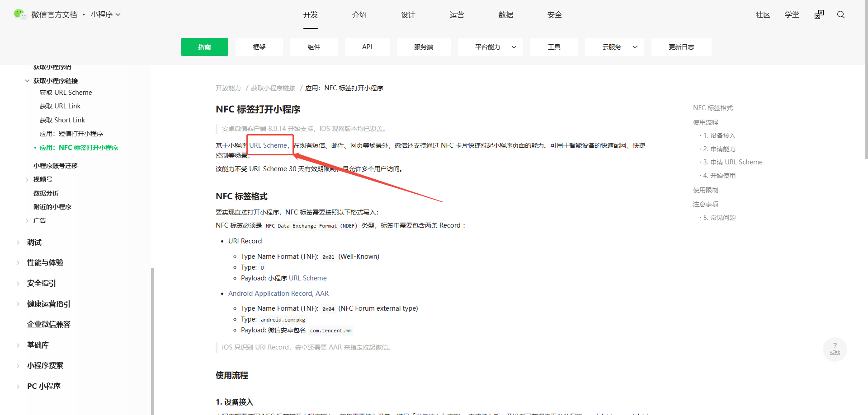The image size is (868, 415).
Task: Expand the 广告 sidebar section
Action: [27, 220]
